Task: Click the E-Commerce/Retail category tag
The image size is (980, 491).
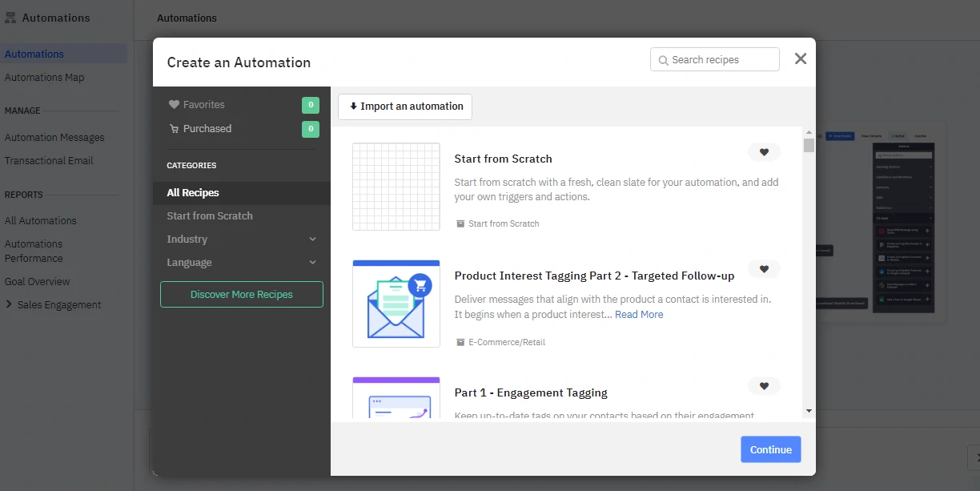Action: pos(500,342)
